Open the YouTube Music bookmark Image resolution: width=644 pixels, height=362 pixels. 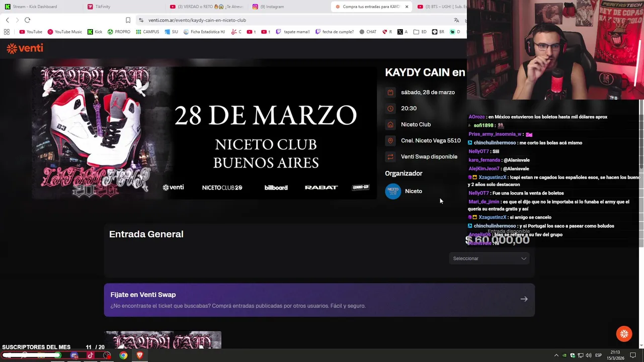pos(64,32)
